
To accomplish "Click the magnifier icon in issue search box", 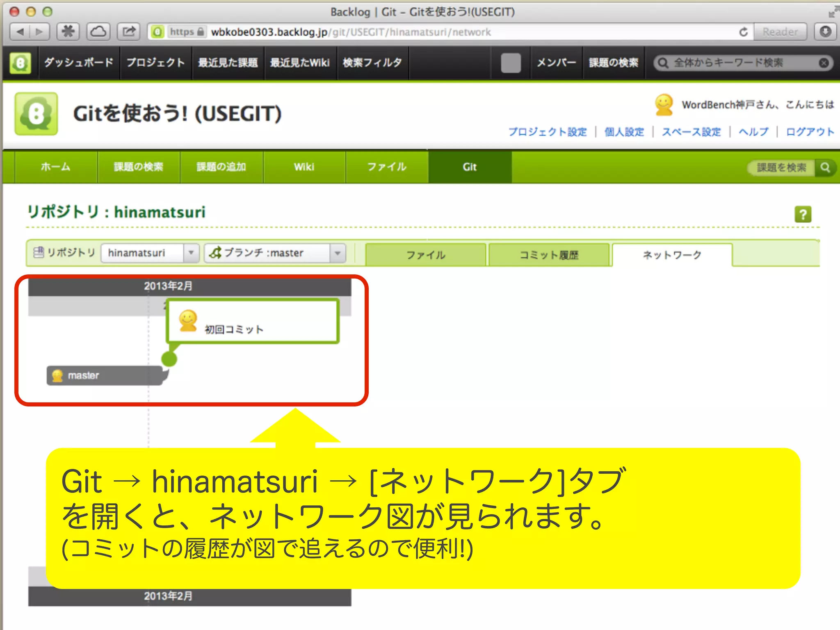I will point(825,167).
